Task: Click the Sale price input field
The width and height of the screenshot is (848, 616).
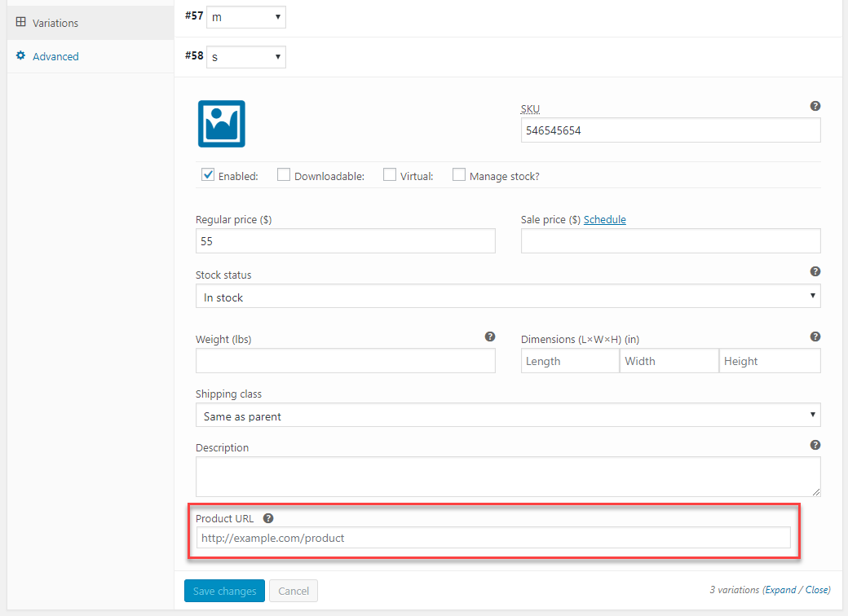Action: [x=670, y=241]
